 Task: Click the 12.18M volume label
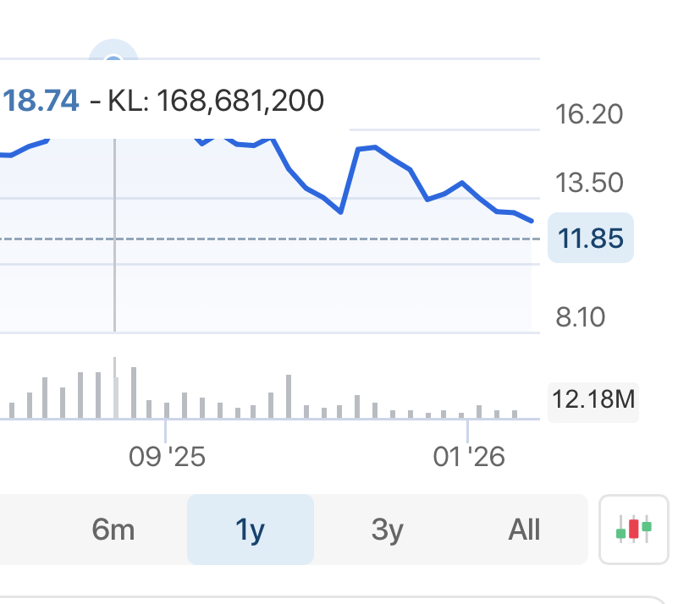point(593,398)
